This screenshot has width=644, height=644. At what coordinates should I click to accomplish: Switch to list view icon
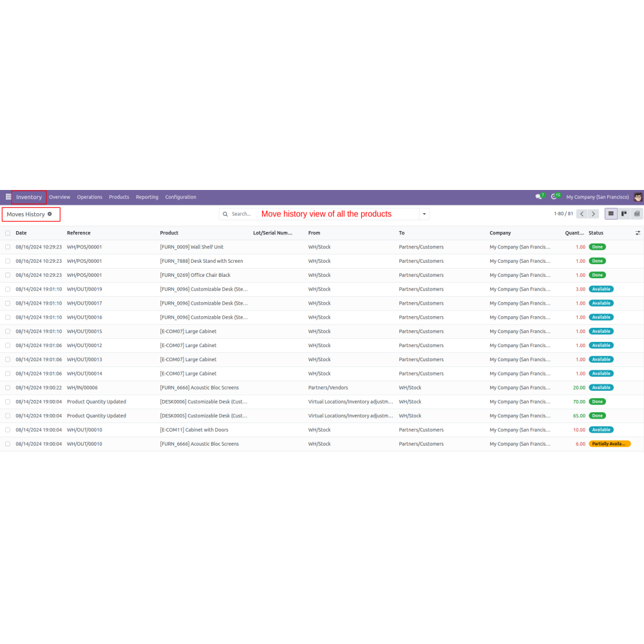pos(611,214)
